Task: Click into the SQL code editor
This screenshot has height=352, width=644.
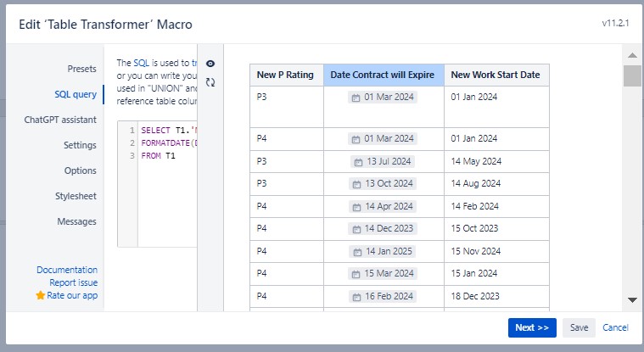Action: coord(167,184)
